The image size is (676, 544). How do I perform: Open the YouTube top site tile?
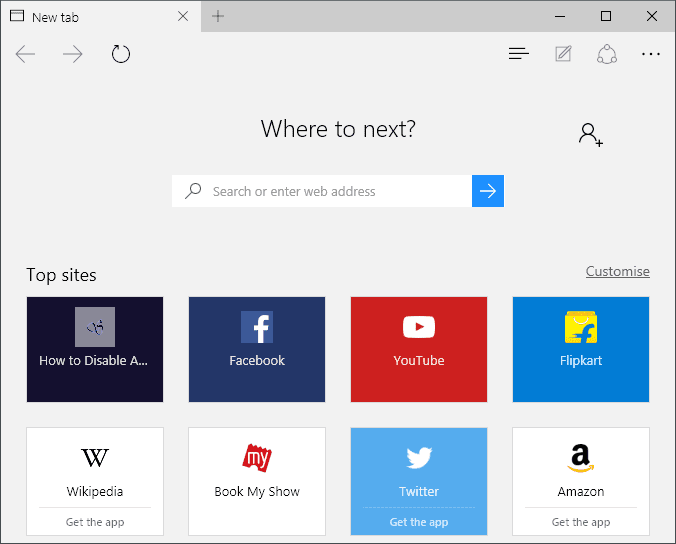pos(419,349)
